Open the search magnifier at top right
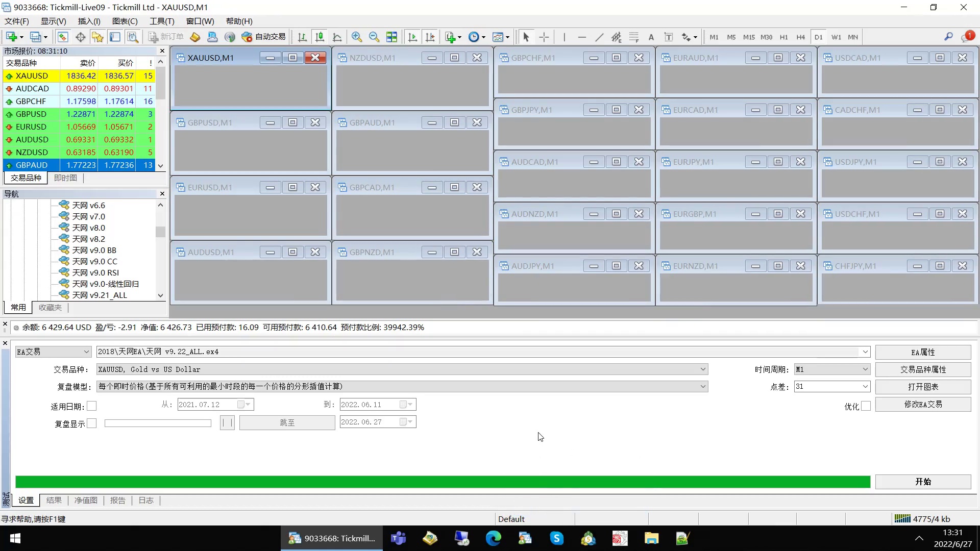Viewport: 980px width, 551px height. click(x=948, y=37)
